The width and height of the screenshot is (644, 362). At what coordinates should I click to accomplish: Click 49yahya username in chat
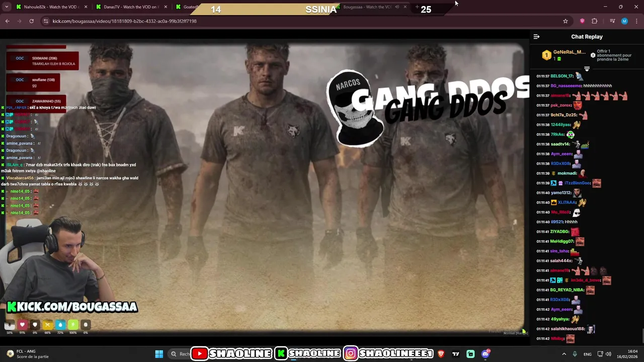point(559,319)
